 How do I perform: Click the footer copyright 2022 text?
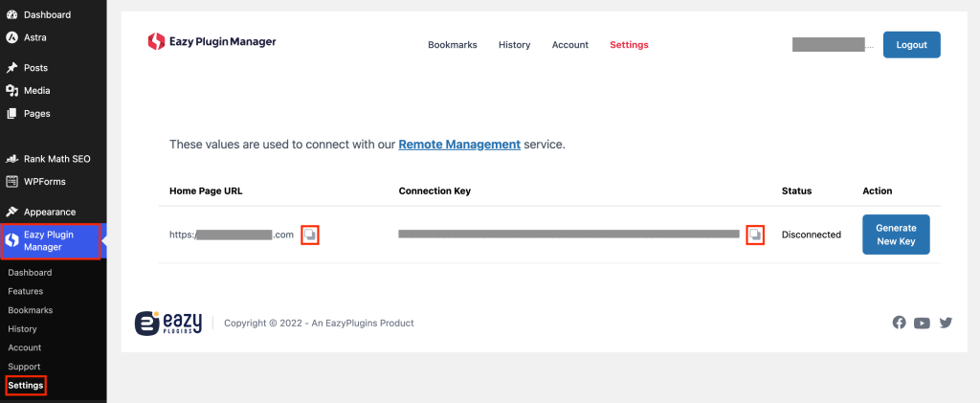tap(319, 323)
